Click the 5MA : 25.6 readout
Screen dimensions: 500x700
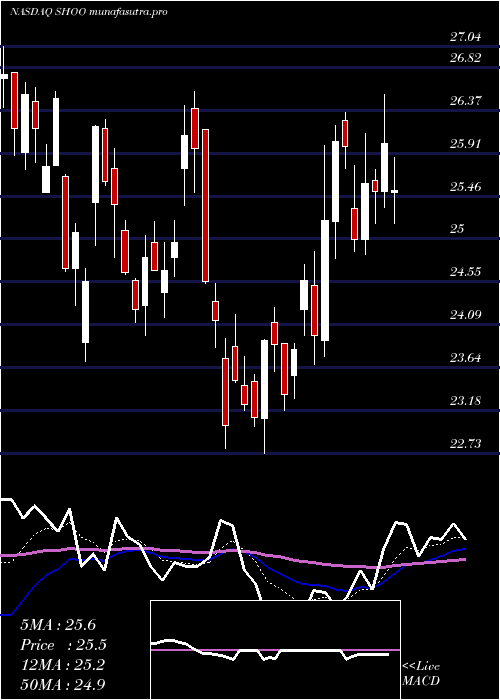coord(58,625)
